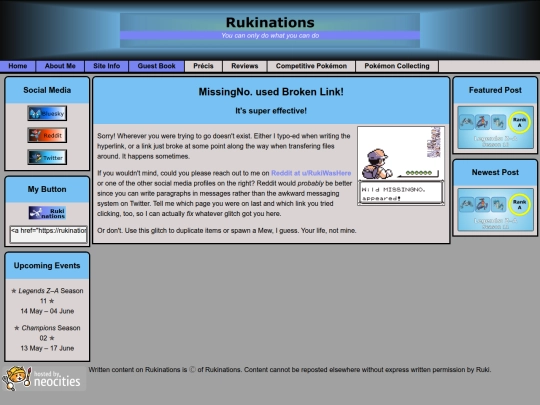Click the '13 May – 17 June' date text
The width and height of the screenshot is (540, 405).
click(x=47, y=348)
